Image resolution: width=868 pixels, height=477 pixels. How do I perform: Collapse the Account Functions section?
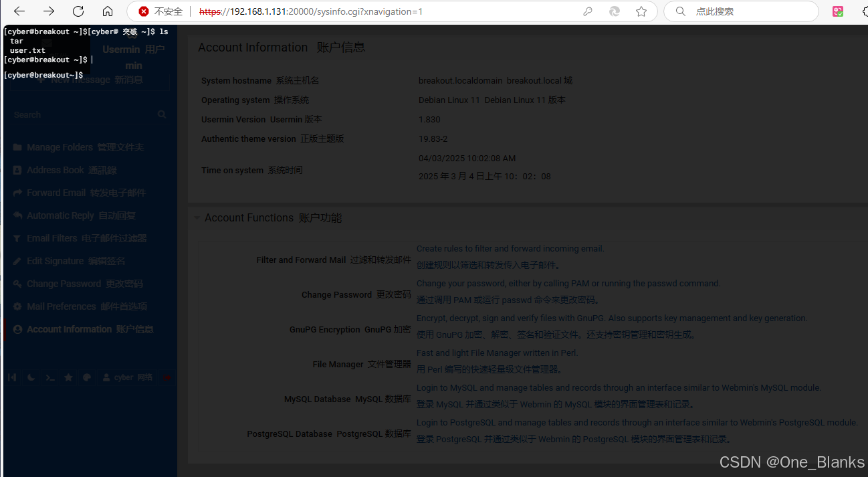click(197, 218)
